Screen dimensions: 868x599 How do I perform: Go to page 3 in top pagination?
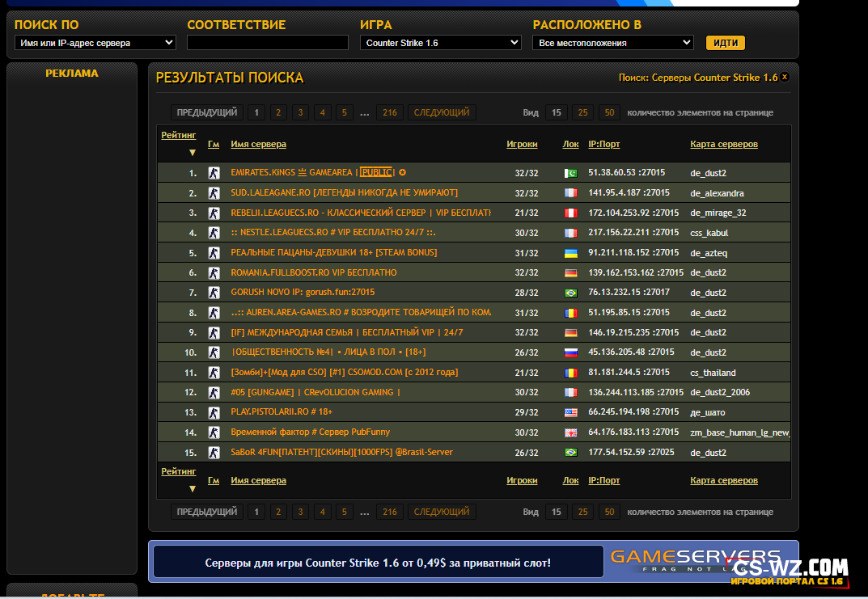click(300, 112)
